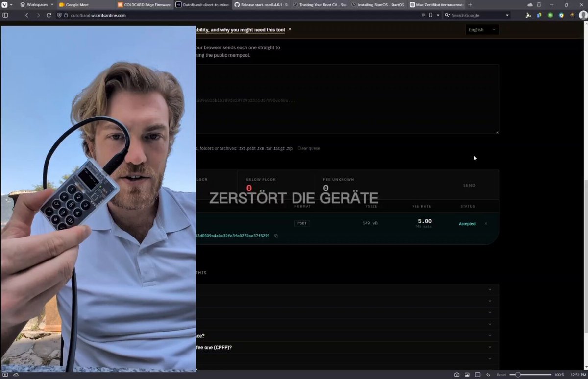The height and width of the screenshot is (379, 588).
Task: Click the Accepted status text
Action: point(467,224)
